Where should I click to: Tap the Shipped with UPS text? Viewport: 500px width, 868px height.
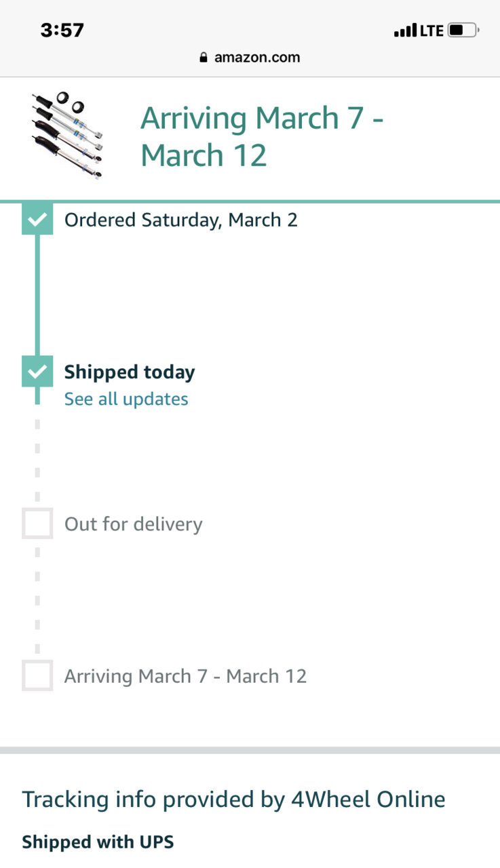pos(98,842)
